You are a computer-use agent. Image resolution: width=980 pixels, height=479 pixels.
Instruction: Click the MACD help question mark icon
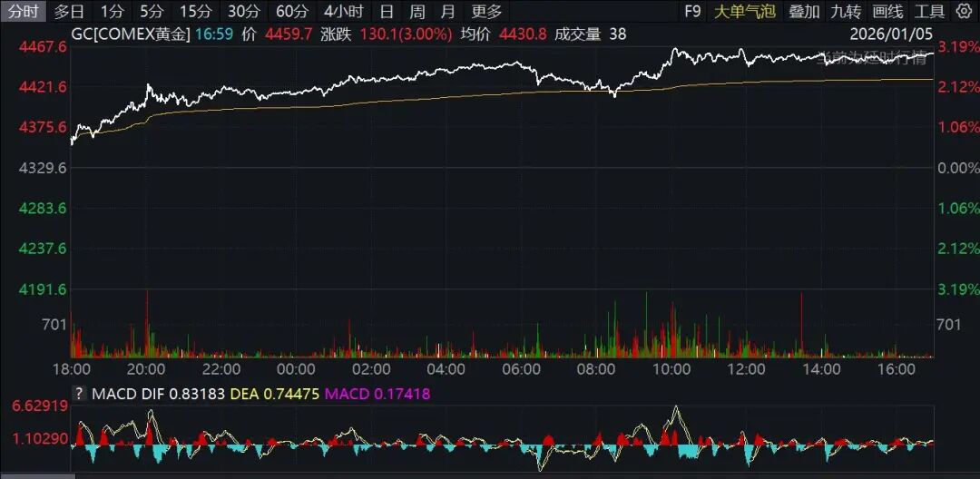(79, 394)
